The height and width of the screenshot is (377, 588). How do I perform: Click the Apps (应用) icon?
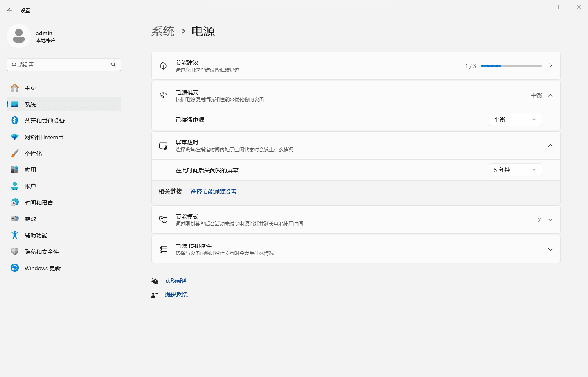click(15, 169)
